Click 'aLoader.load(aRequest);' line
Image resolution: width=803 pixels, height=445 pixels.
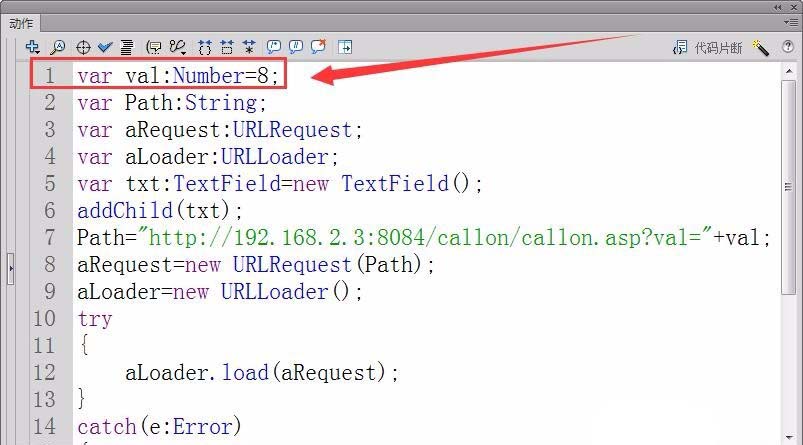(x=262, y=373)
